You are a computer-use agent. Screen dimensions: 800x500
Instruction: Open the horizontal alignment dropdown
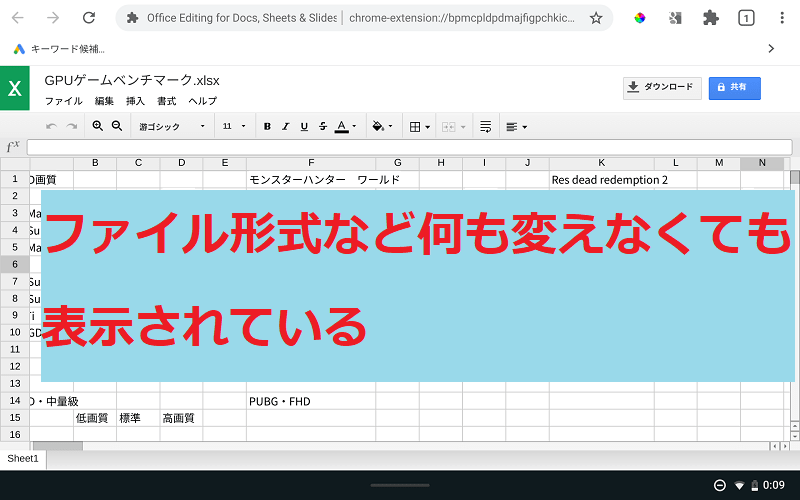point(516,127)
